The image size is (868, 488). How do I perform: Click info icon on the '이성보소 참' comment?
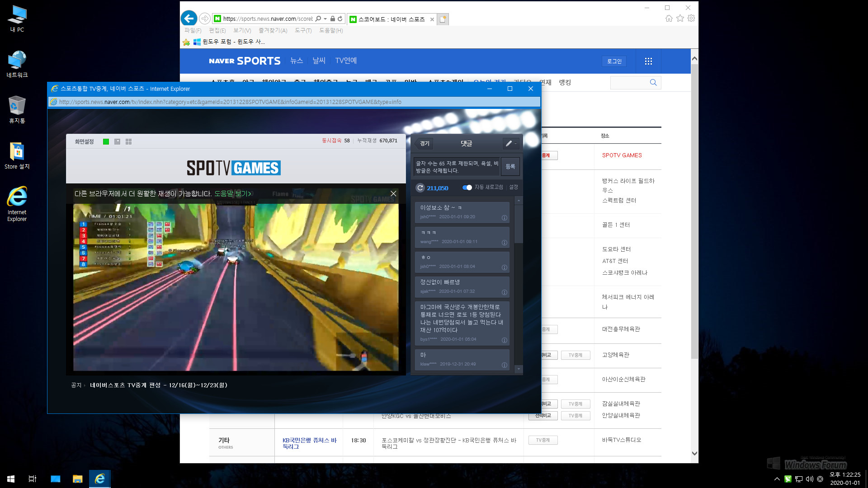pyautogui.click(x=505, y=218)
